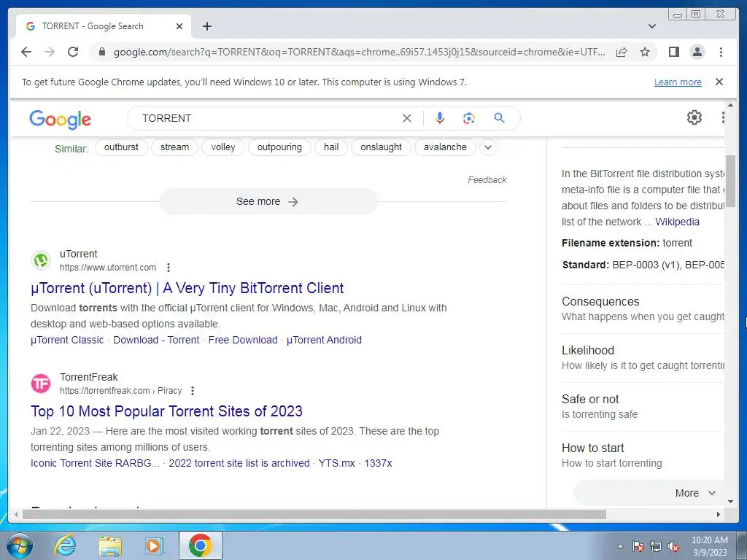
Task: Click the horizontal scrollbar right arrow
Action: pos(719,514)
